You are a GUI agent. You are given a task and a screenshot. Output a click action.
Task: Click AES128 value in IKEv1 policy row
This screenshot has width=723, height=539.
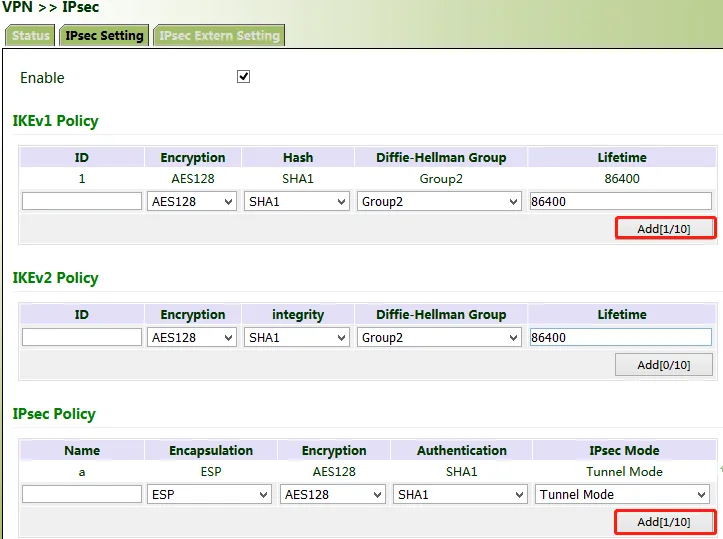pyautogui.click(x=193, y=179)
